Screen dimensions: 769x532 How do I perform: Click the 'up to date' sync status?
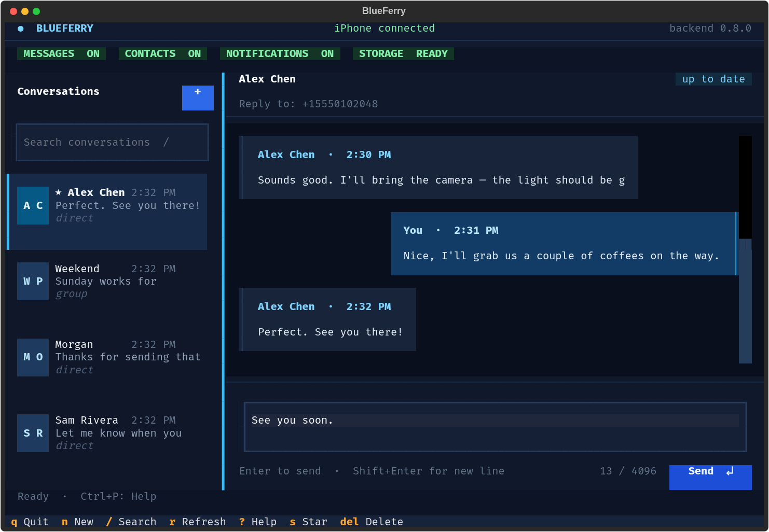tap(713, 79)
